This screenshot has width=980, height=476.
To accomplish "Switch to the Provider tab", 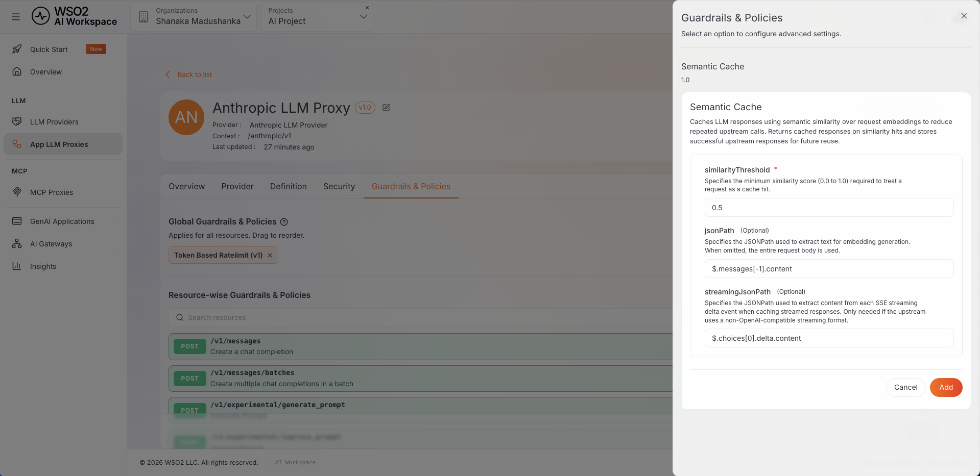I will (237, 186).
